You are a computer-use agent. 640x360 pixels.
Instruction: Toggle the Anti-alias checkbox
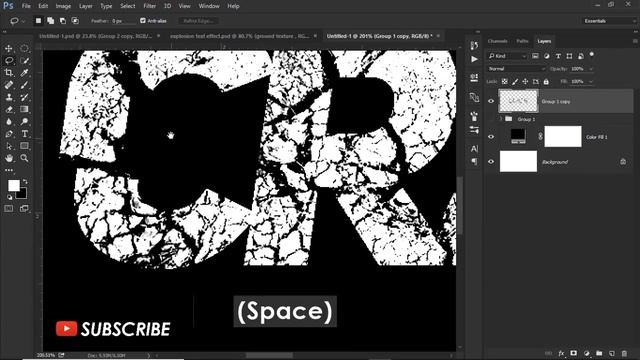point(143,20)
